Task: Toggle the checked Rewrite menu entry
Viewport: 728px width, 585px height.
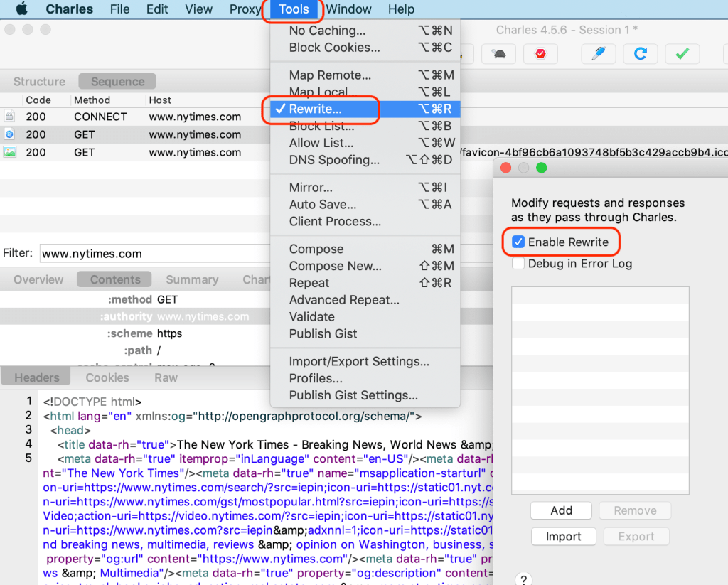Action: [315, 109]
